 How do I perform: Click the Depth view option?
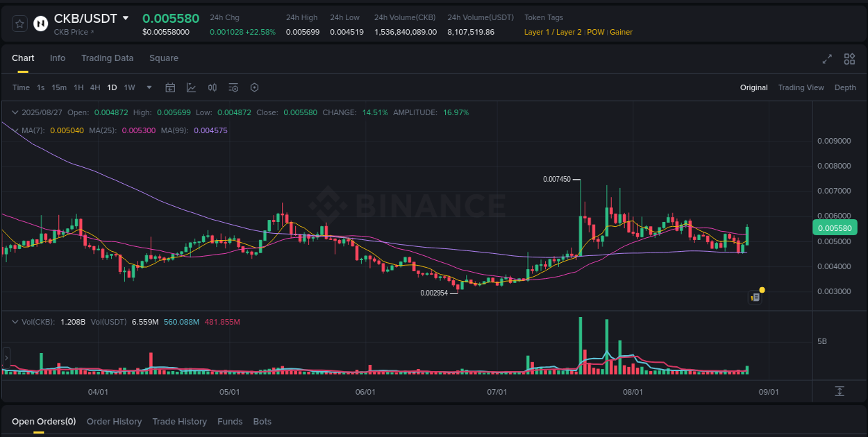(845, 87)
